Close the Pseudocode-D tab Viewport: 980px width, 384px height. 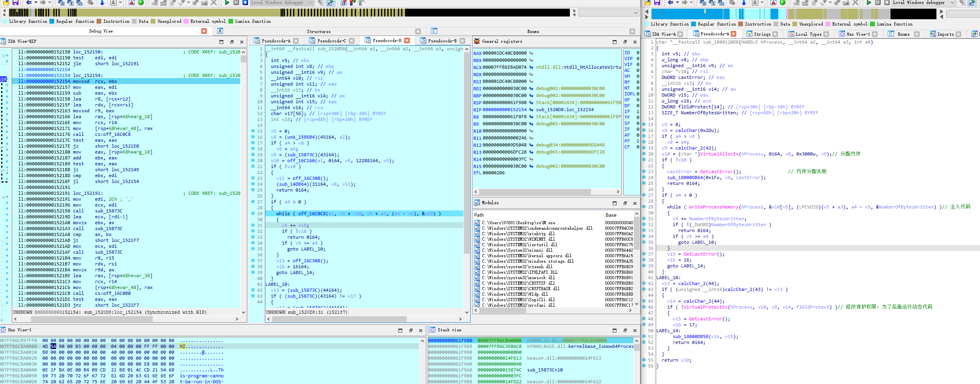(x=407, y=40)
